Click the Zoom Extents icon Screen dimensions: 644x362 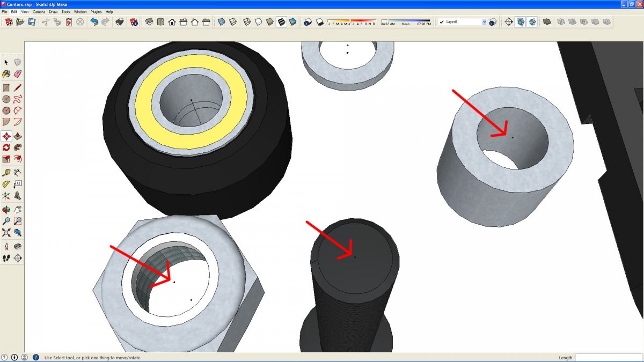pyautogui.click(x=6, y=232)
